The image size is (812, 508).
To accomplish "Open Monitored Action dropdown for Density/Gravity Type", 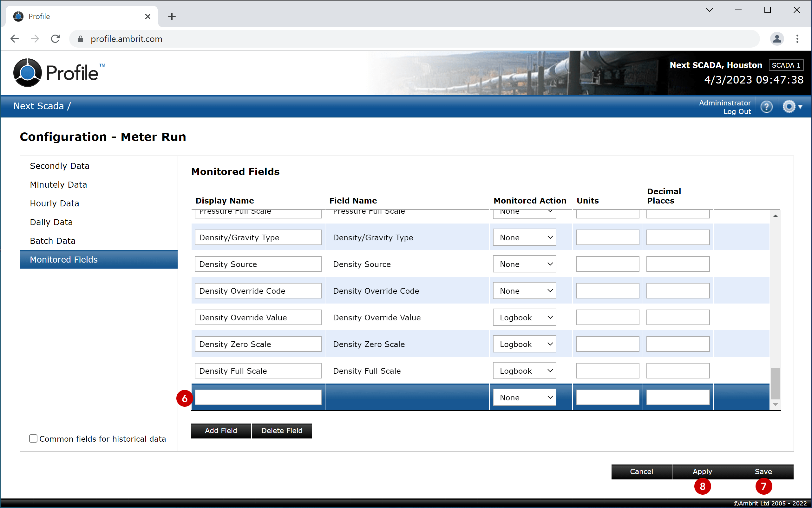I will point(524,237).
